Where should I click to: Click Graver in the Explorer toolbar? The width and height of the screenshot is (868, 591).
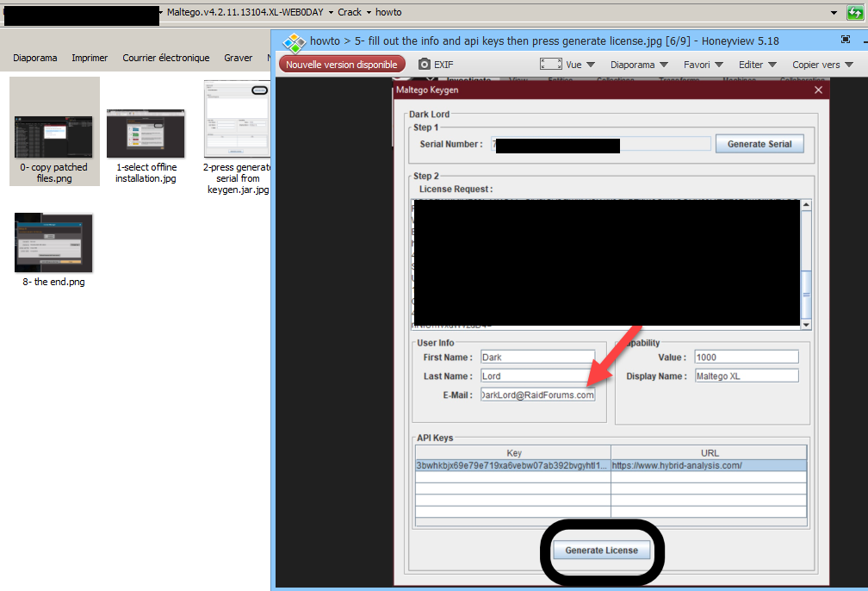[x=238, y=58]
